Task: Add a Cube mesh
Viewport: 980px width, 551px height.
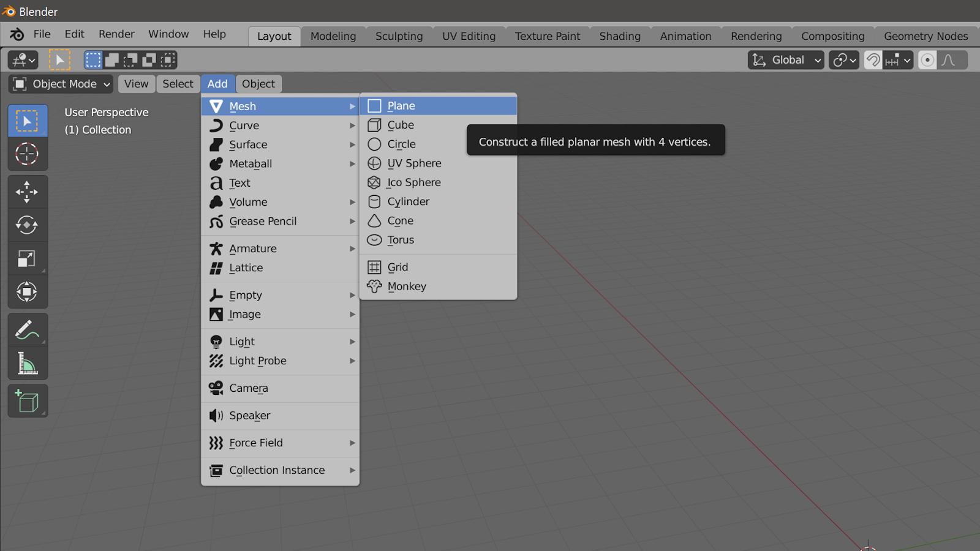Action: [x=439, y=125]
